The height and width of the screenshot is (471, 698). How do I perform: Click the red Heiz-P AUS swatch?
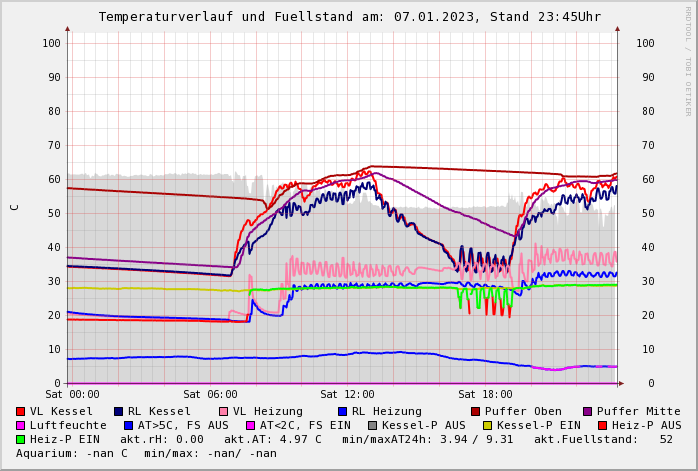(x=602, y=425)
